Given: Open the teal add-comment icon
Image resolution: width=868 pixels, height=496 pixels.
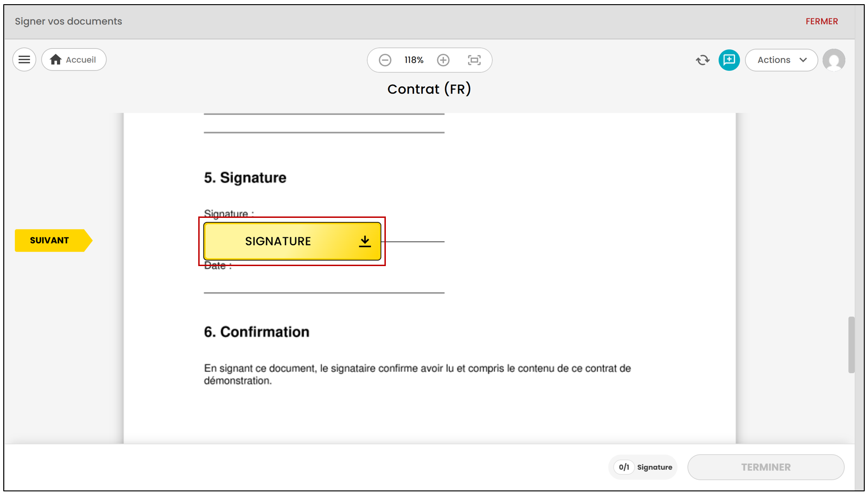Looking at the screenshot, I should 729,60.
